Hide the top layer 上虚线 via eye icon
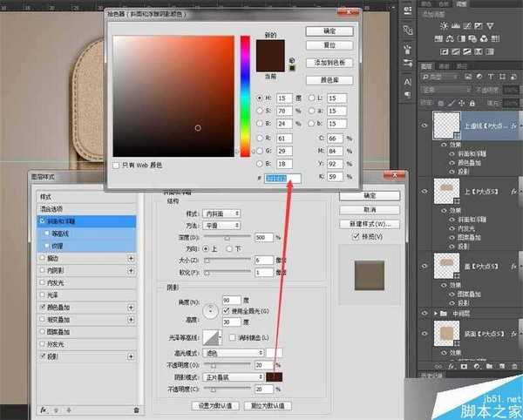 coord(425,125)
